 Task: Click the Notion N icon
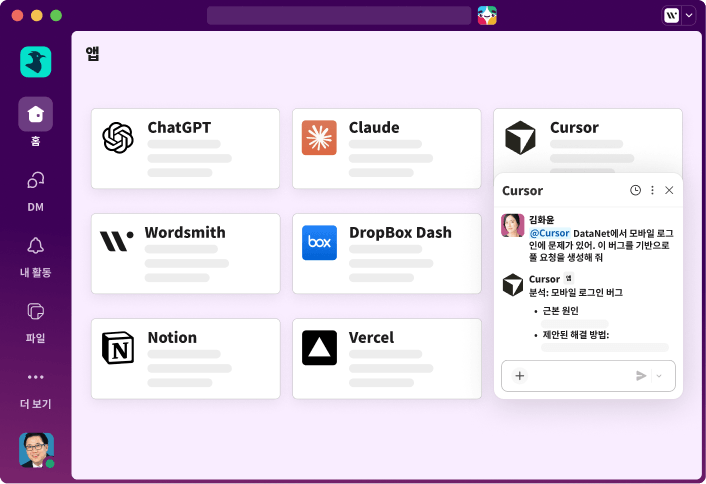[118, 348]
